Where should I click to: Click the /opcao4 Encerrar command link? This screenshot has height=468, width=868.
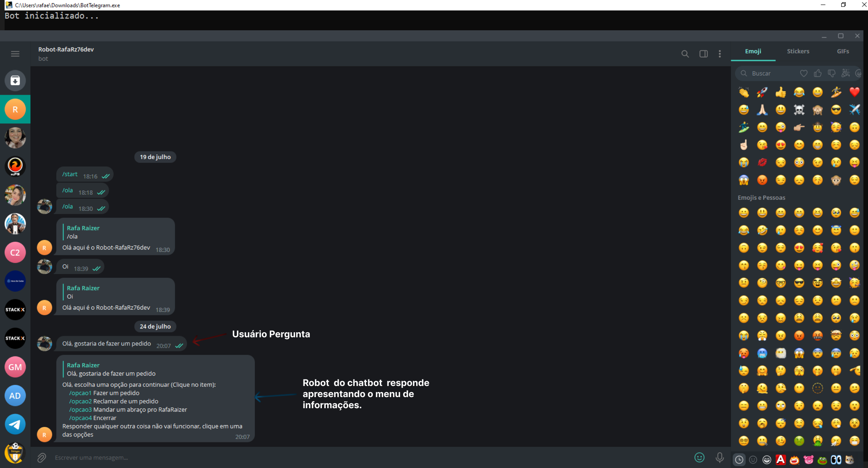pos(80,418)
